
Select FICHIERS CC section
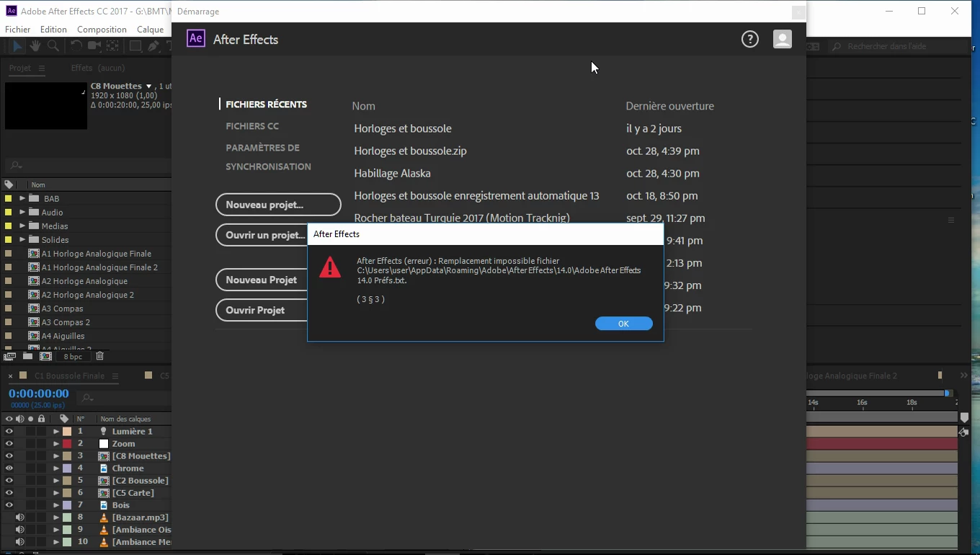[252, 126]
